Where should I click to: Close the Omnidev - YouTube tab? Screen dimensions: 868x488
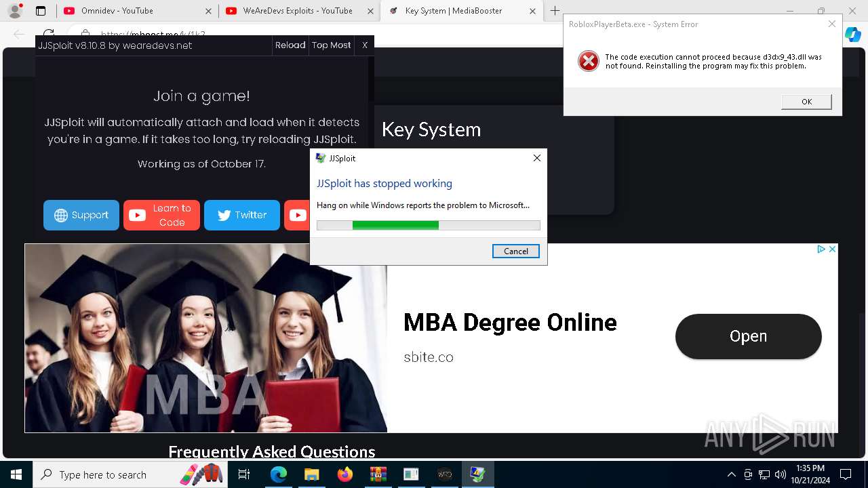click(x=208, y=11)
